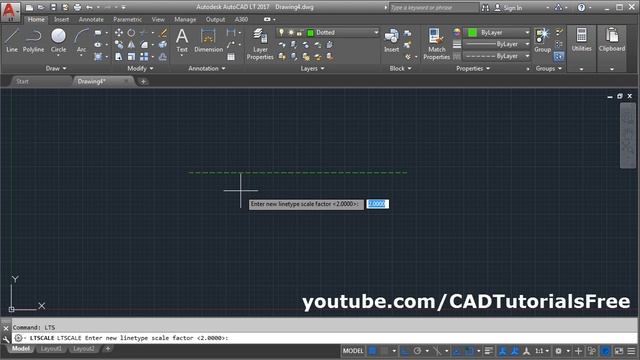Toggle object snap in status bar
Screen dimensions: 640x360
point(469,351)
